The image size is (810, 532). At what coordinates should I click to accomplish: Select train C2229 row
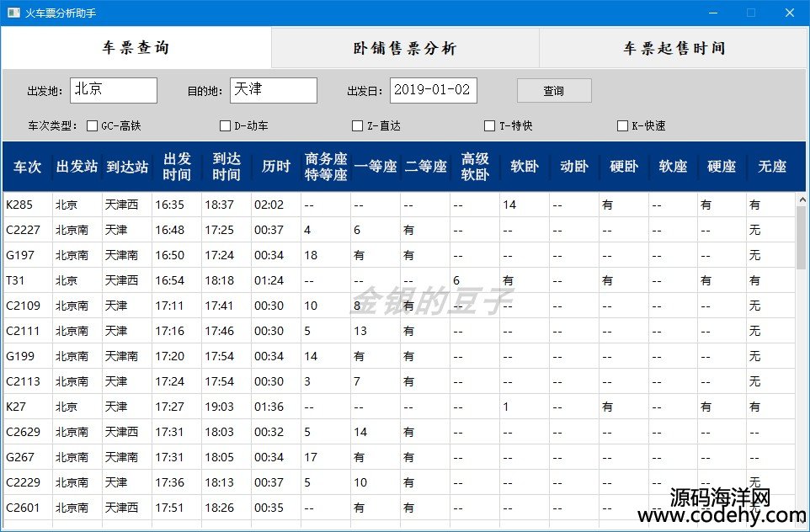pos(399,483)
